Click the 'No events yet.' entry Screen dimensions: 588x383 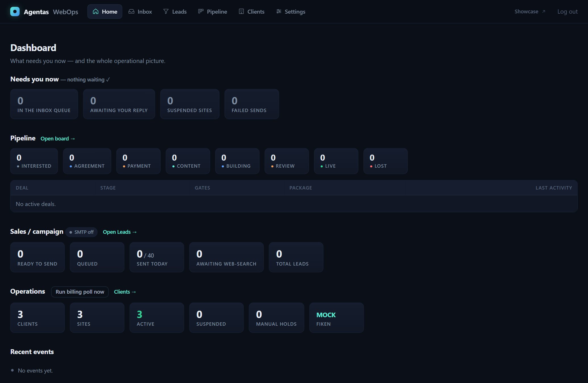coord(35,371)
